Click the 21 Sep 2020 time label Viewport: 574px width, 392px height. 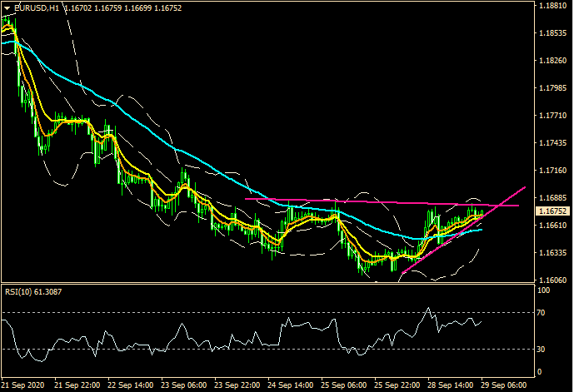pyautogui.click(x=23, y=386)
